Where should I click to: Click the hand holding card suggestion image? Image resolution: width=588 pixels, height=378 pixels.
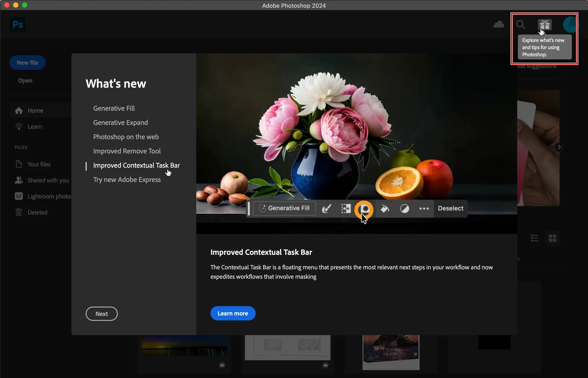[538, 148]
